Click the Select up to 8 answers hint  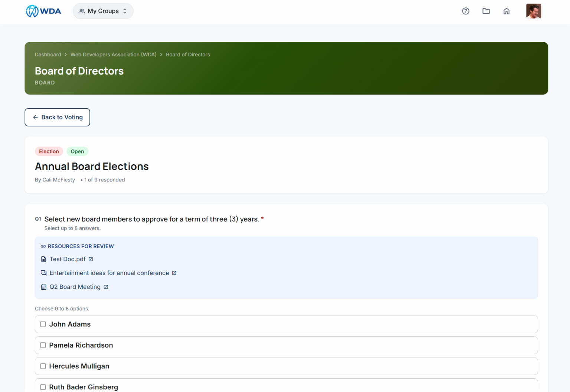point(72,228)
